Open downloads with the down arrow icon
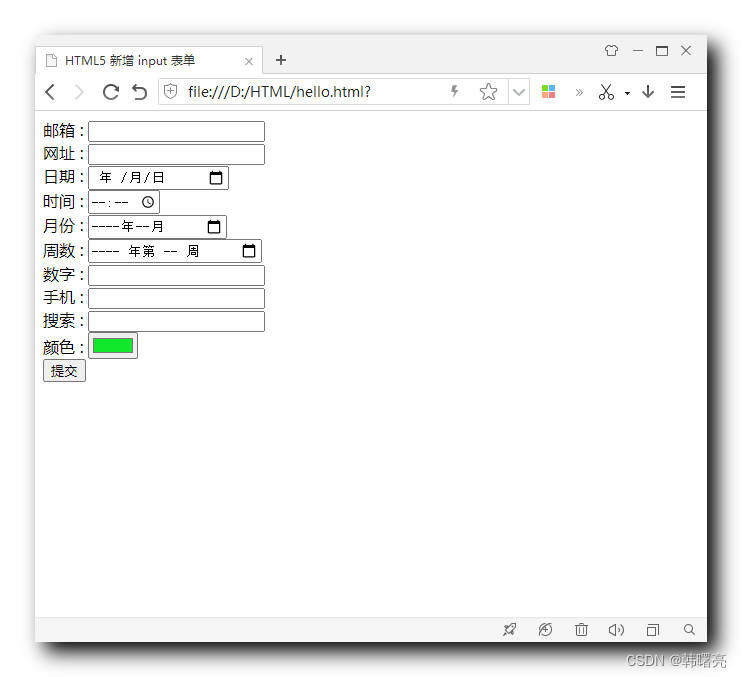The image size is (742, 677). pyautogui.click(x=648, y=92)
